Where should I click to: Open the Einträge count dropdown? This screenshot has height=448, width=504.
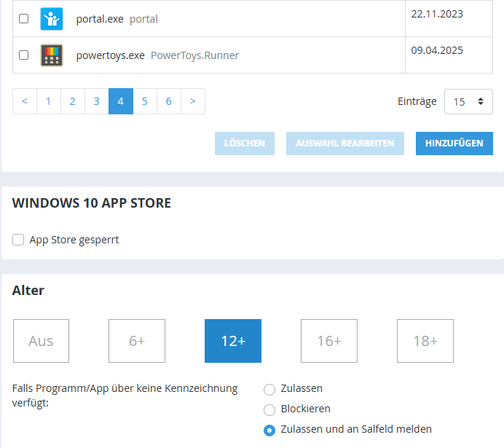pyautogui.click(x=468, y=102)
